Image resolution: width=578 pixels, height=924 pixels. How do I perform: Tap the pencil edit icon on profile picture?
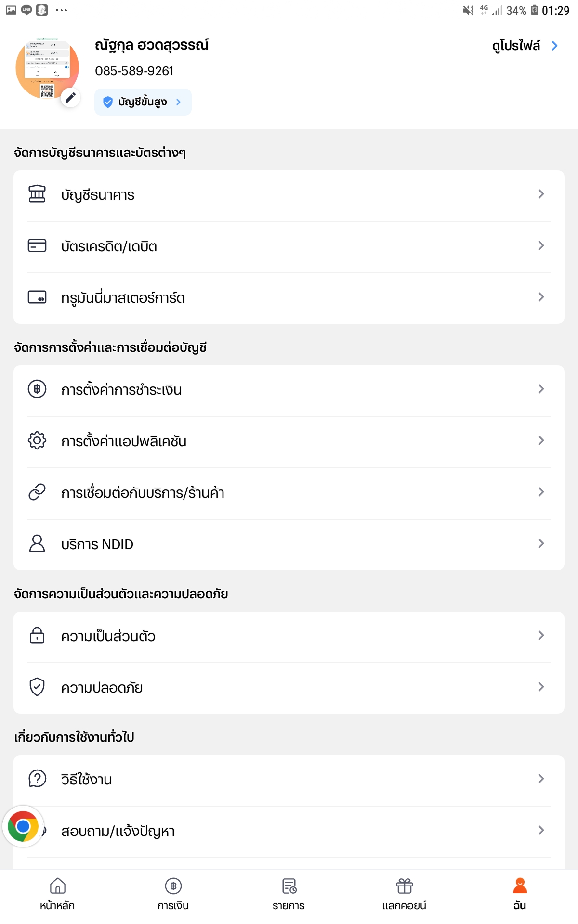(x=70, y=98)
